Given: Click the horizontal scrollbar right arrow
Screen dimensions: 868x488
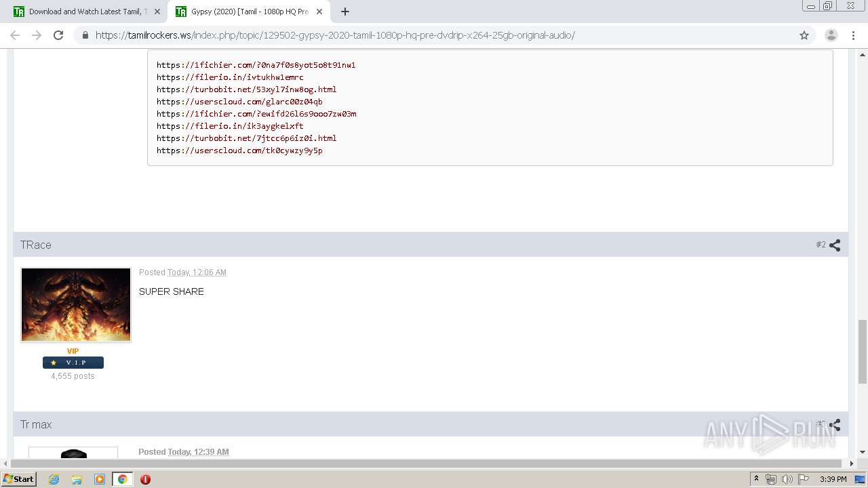Looking at the screenshot, I should (x=852, y=464).
